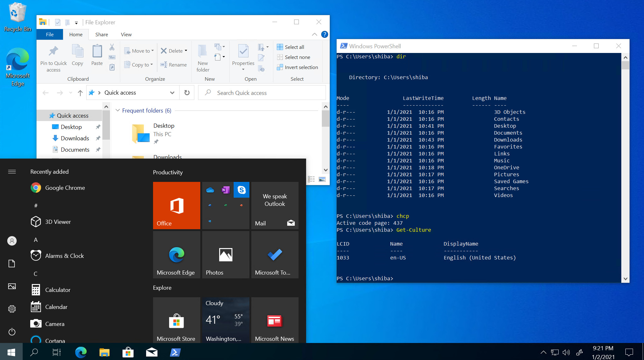Click PowerShell window vertical scrollbar
Viewport: 644px width, 360px height.
tap(625, 168)
